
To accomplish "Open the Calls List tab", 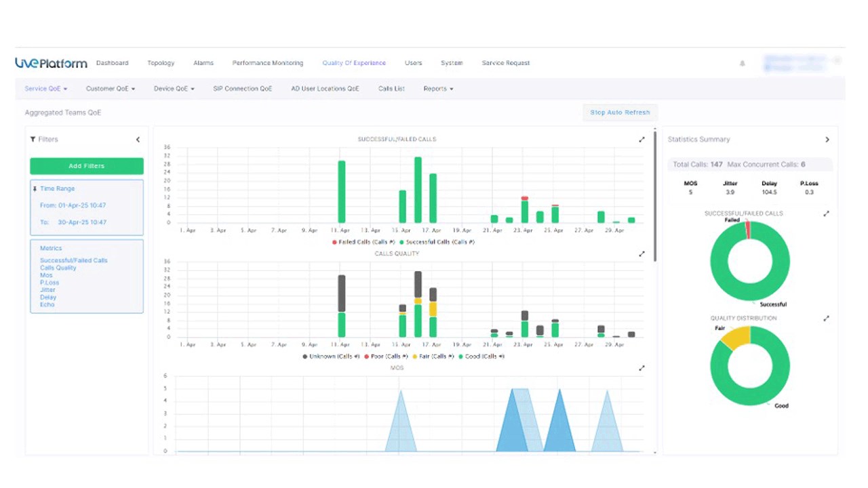I will click(391, 89).
